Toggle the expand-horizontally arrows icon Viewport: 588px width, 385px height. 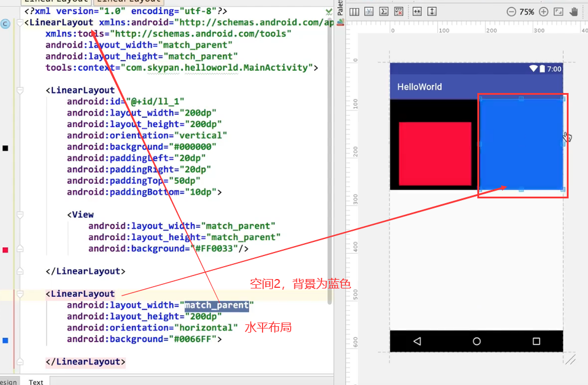coord(416,11)
